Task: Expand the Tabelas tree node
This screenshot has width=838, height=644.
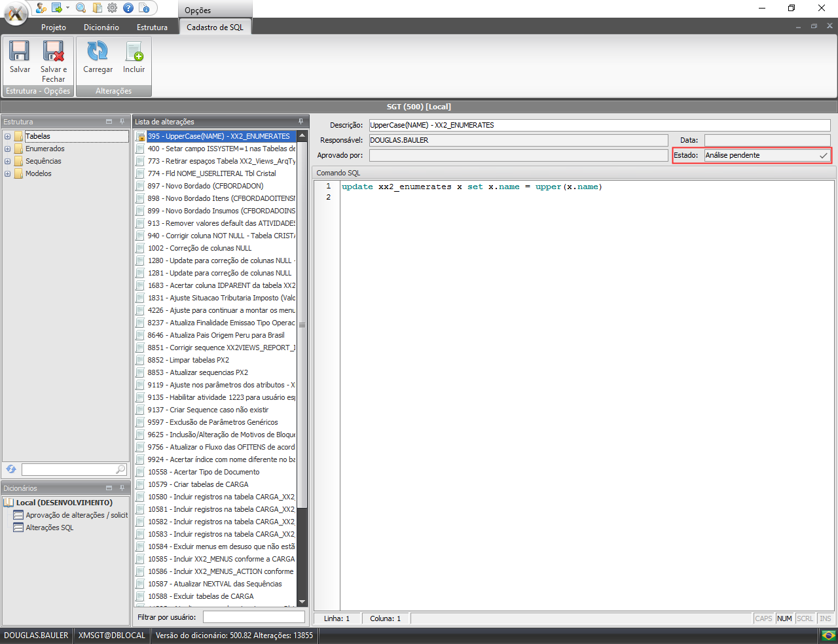Action: coord(7,136)
